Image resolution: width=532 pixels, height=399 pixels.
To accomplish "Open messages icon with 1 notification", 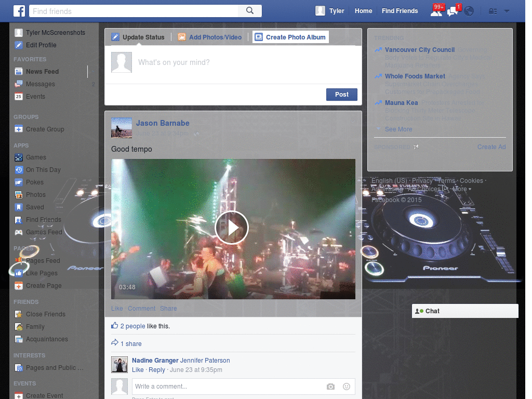I will 454,11.
